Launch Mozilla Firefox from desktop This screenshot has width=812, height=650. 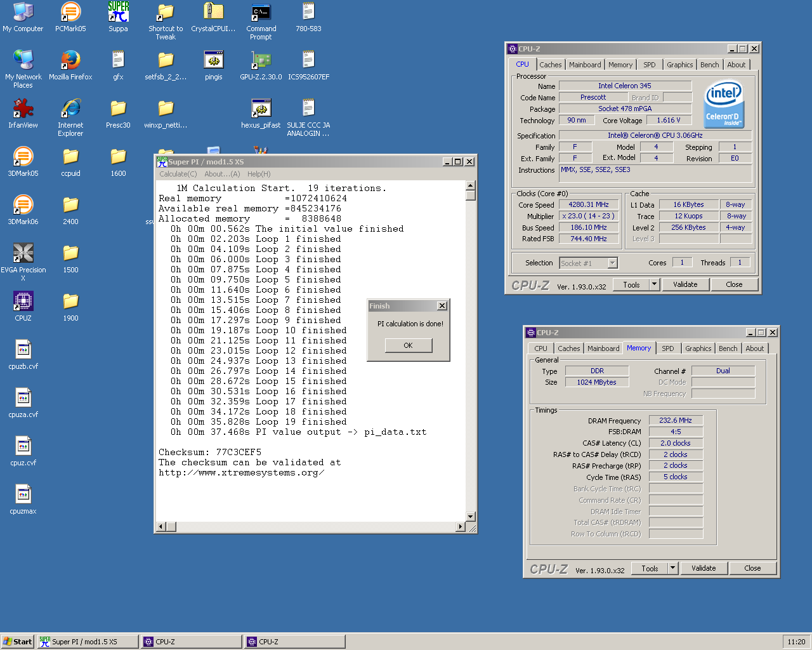pyautogui.click(x=70, y=65)
